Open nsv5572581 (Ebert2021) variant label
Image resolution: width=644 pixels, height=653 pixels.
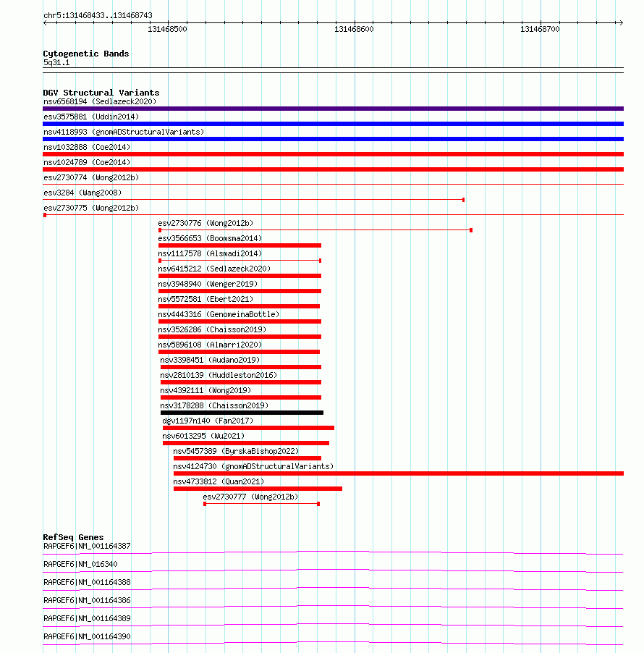[x=206, y=299]
